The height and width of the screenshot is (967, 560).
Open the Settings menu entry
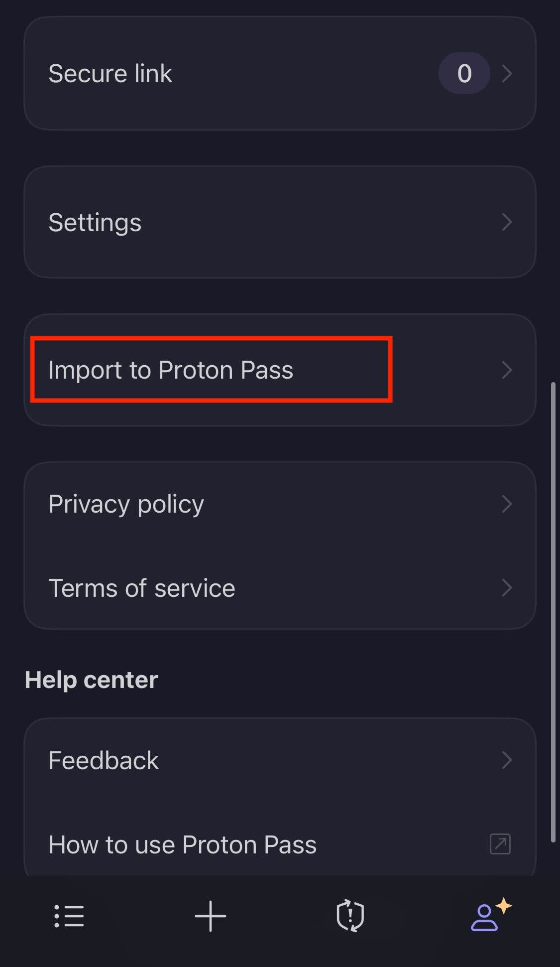[95, 222]
